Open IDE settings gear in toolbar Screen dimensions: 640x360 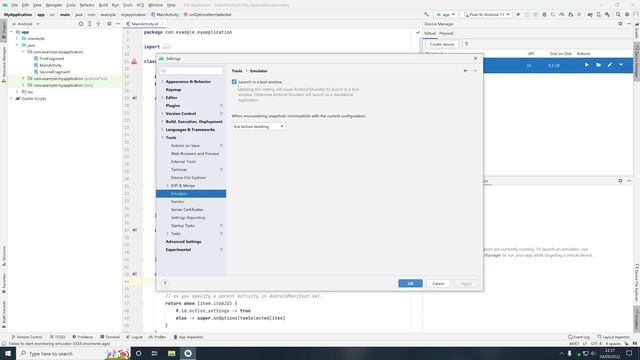[x=627, y=14]
